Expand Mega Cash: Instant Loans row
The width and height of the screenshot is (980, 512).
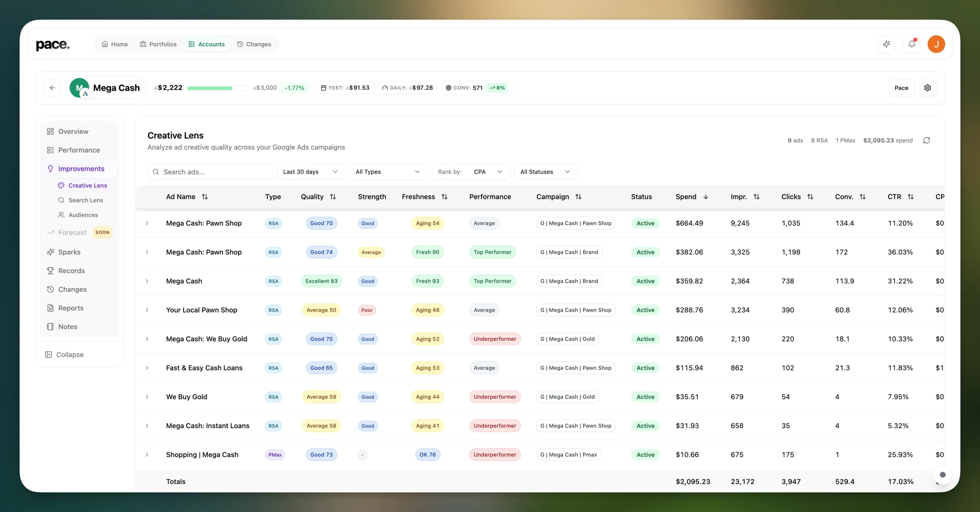point(147,426)
